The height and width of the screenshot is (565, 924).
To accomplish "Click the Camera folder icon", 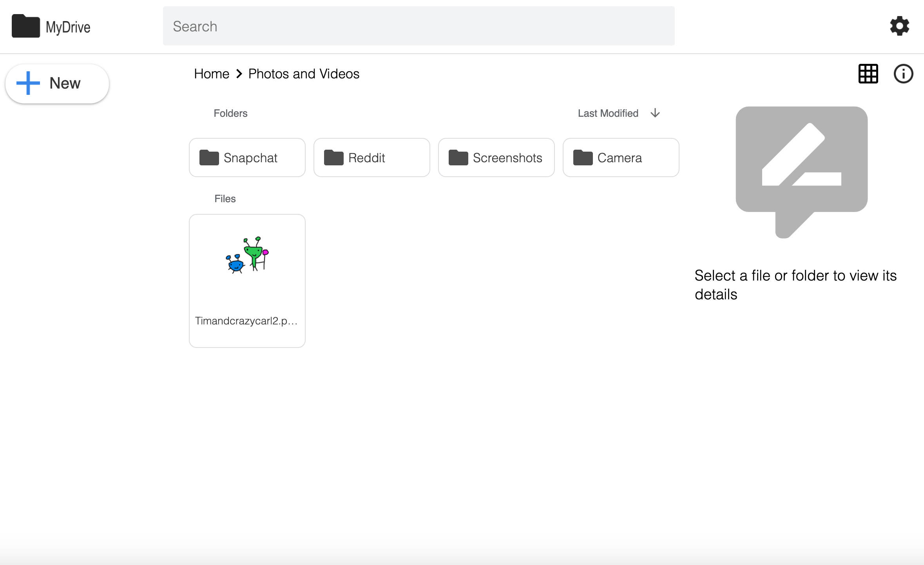I will coord(583,158).
